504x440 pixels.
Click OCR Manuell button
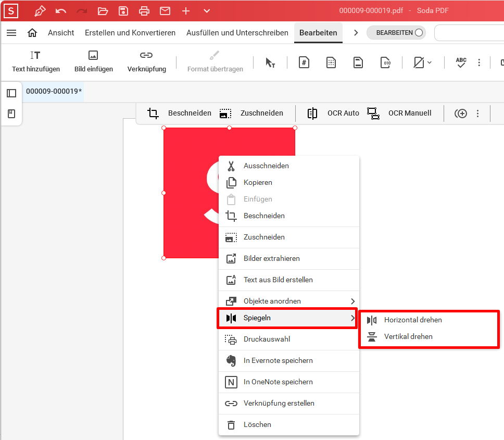399,113
